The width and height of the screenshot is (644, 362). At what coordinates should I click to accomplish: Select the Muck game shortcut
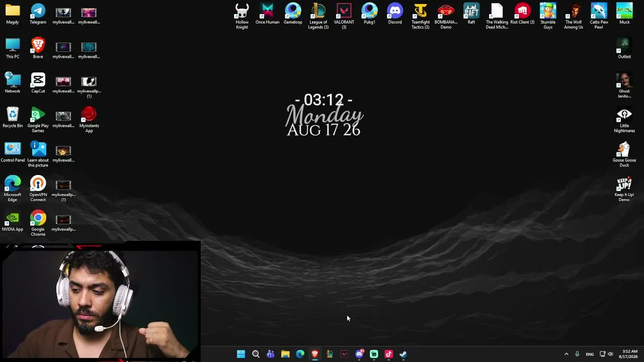tap(624, 14)
